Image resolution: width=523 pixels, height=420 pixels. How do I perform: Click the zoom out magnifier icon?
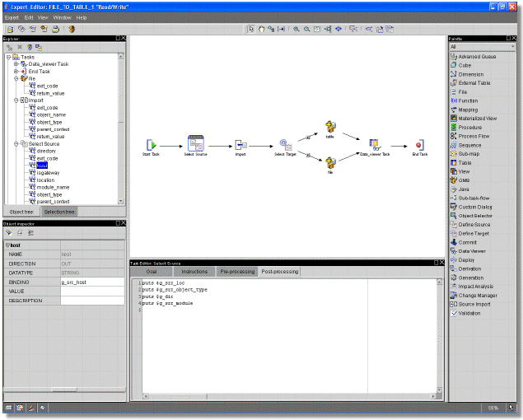click(x=306, y=29)
